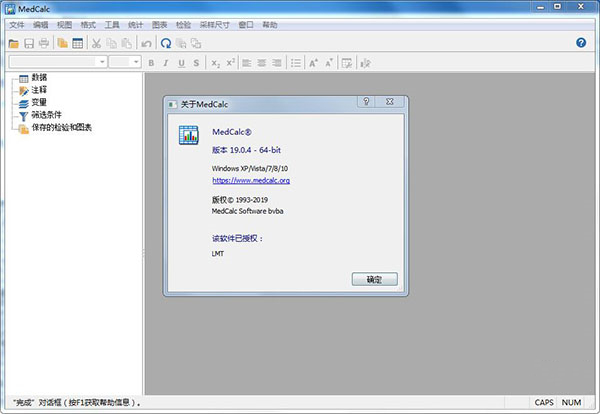Decrease font size with A-down icon
600x414 pixels.
(x=329, y=63)
